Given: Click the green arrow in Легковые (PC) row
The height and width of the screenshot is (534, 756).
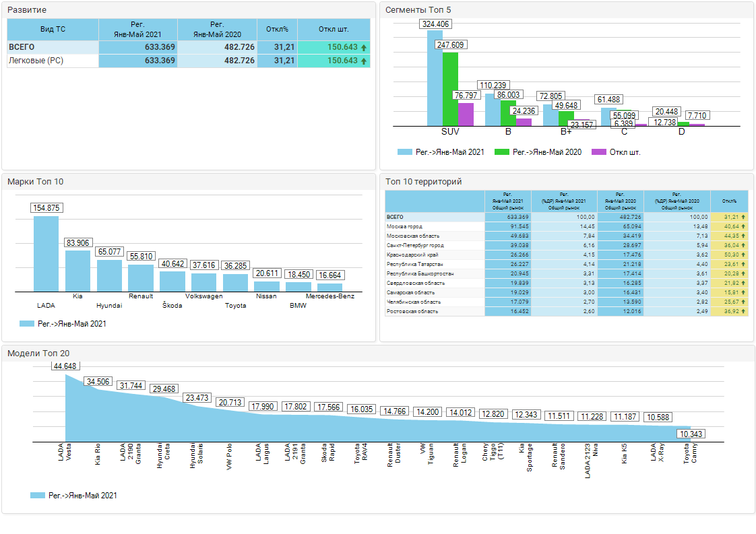Looking at the screenshot, I should coord(364,61).
